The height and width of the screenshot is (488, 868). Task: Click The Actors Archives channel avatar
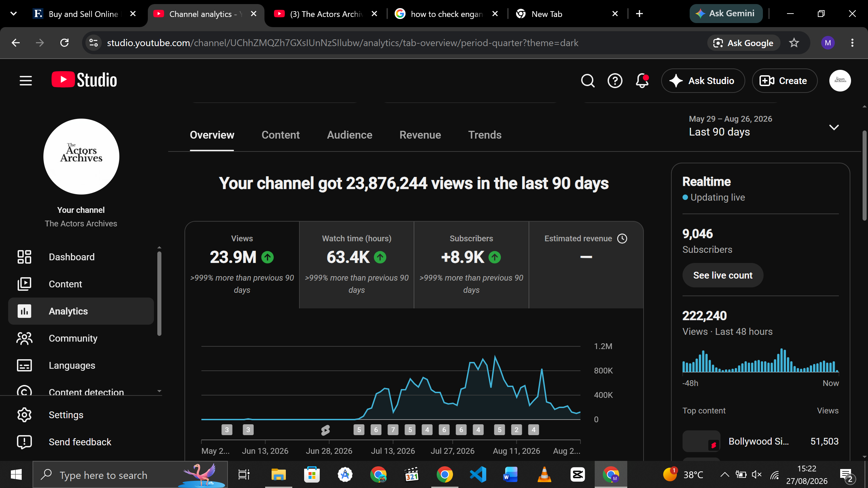click(81, 156)
